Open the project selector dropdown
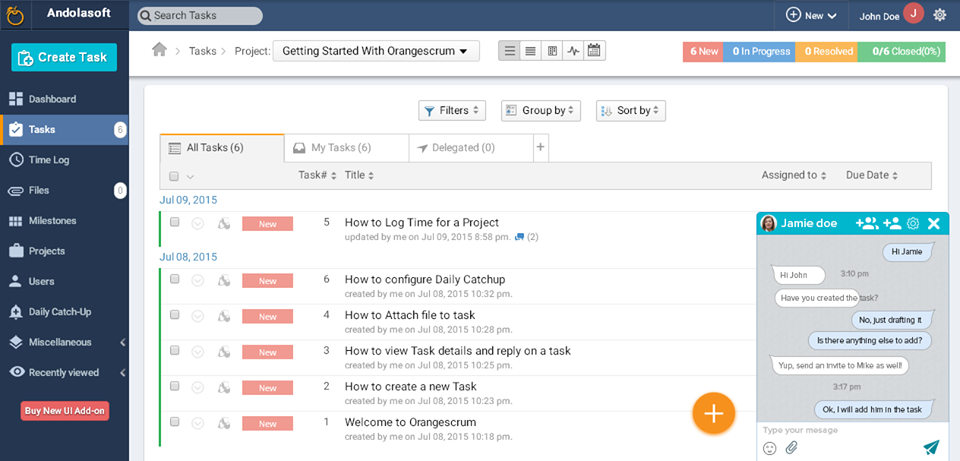 tap(376, 51)
